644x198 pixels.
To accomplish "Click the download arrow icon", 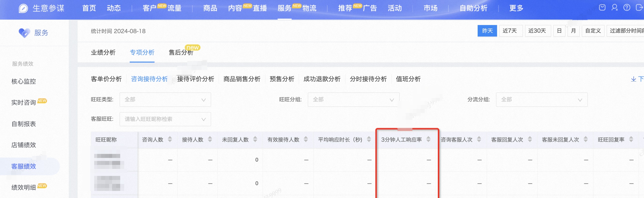I will [633, 79].
